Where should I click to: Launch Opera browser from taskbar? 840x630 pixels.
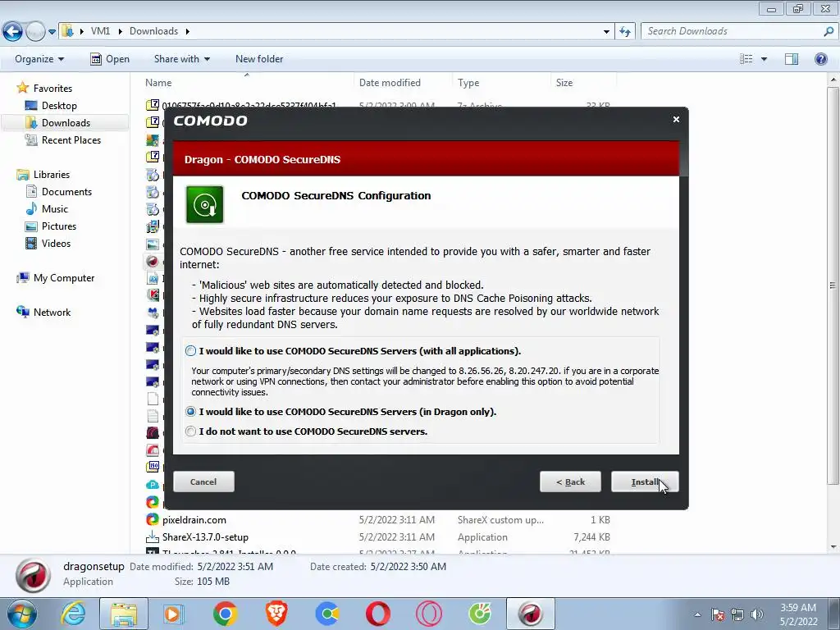point(377,614)
